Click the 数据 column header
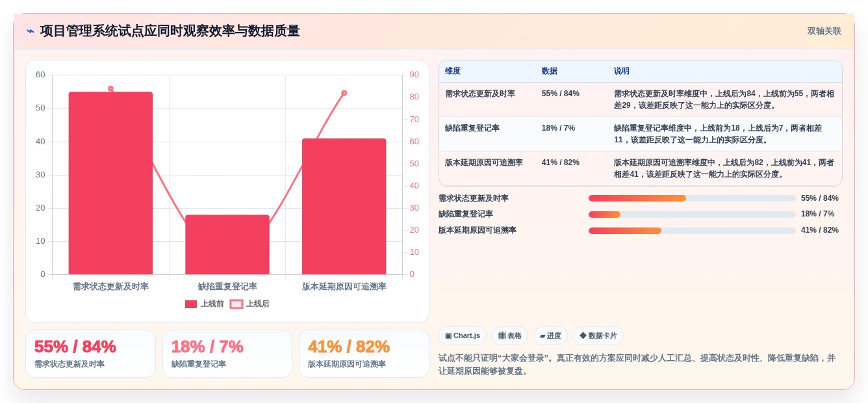This screenshot has width=868, height=403. pyautogui.click(x=550, y=71)
